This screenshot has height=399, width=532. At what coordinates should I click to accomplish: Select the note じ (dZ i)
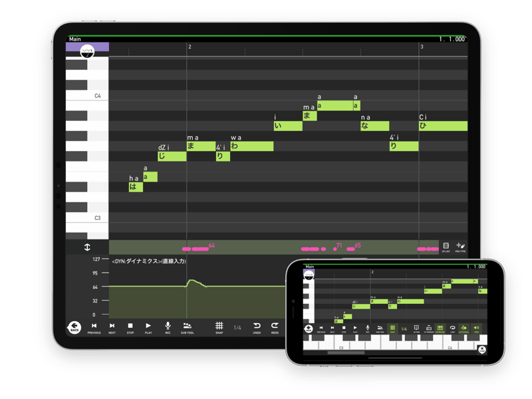coord(172,156)
